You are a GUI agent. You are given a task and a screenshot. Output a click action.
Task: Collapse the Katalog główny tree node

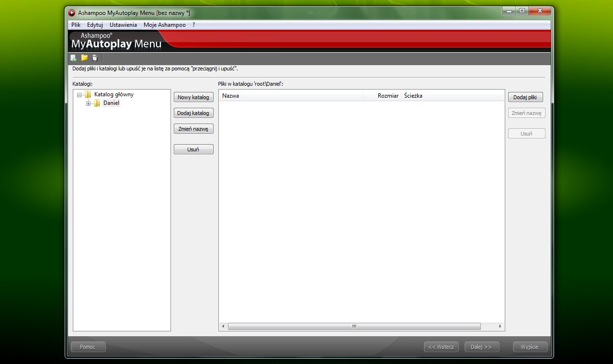(79, 95)
